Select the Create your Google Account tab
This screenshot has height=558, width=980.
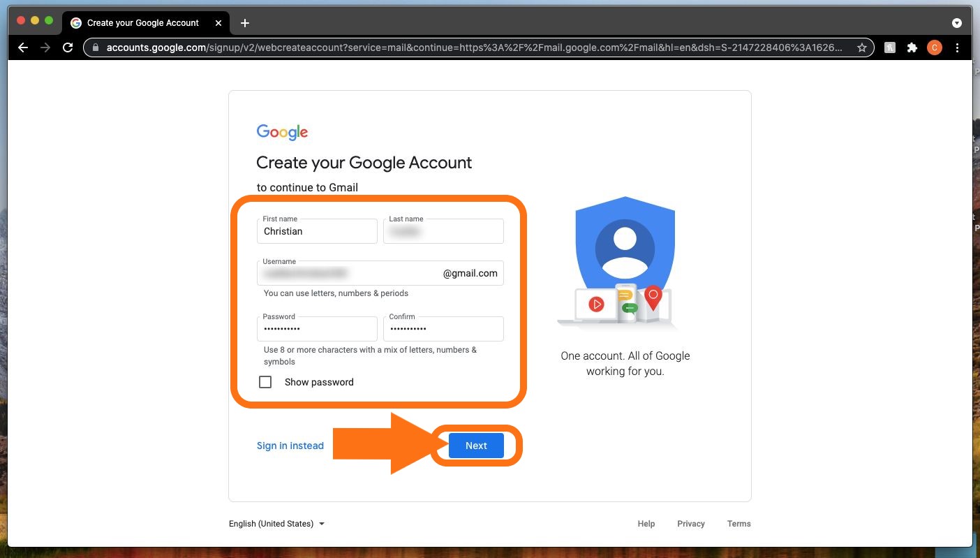pos(146,23)
